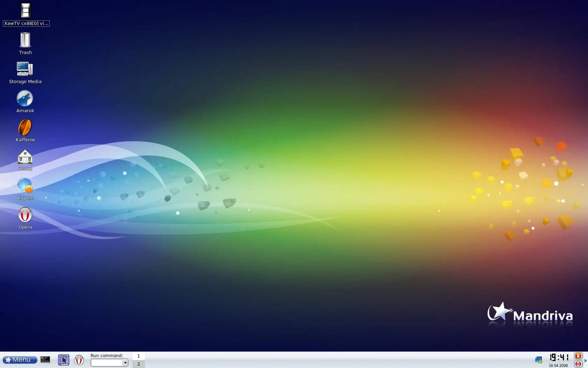Click the panel hide arrow

click(586, 360)
